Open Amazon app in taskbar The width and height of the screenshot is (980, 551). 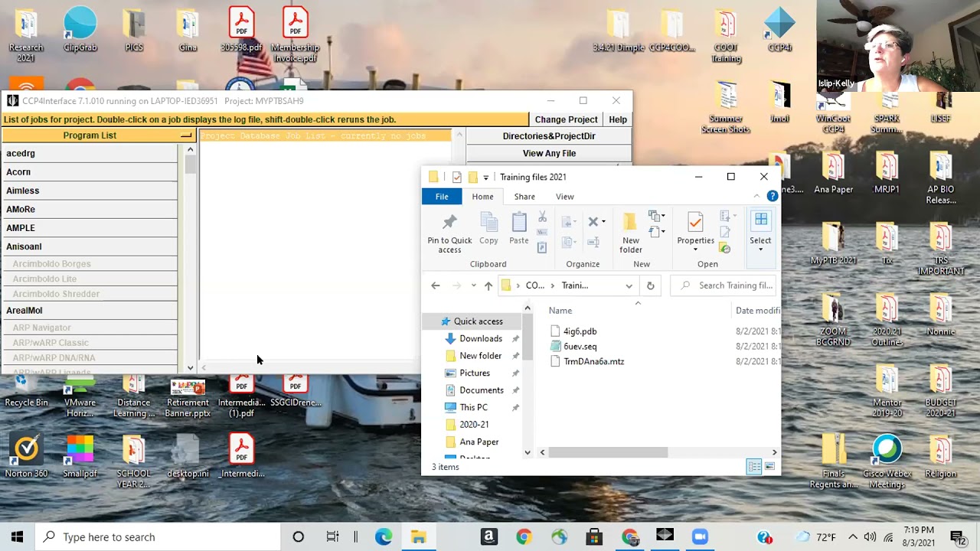click(489, 536)
